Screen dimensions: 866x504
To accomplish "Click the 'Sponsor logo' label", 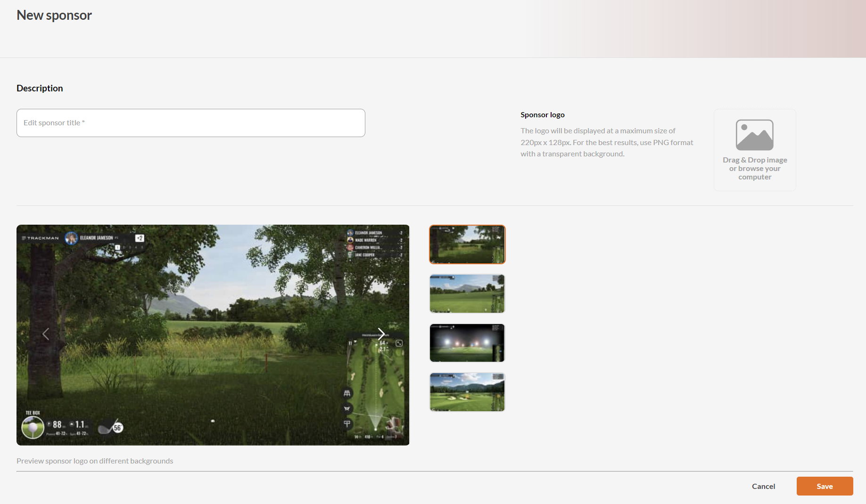I will pyautogui.click(x=543, y=114).
